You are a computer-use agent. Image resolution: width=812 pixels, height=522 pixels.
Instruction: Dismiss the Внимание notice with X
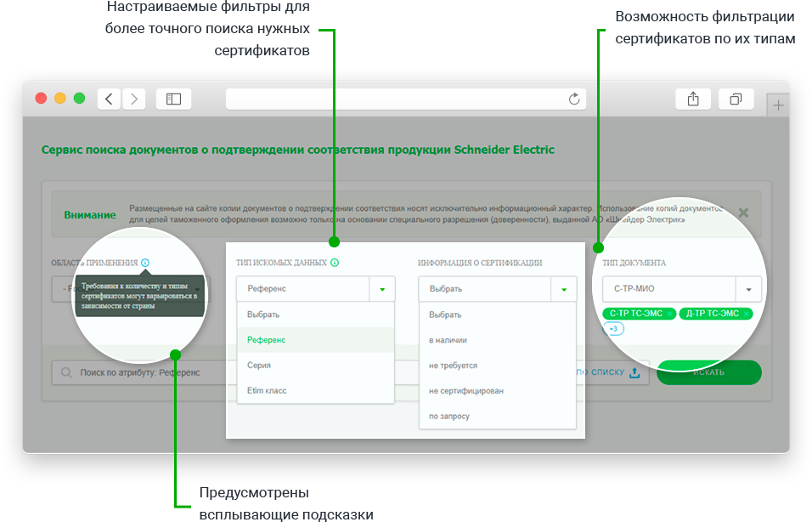[x=743, y=213]
